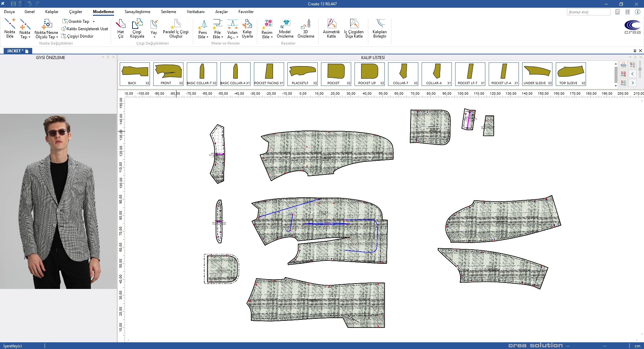Toggle pin on Giysi Önizleme panel

tap(108, 57)
